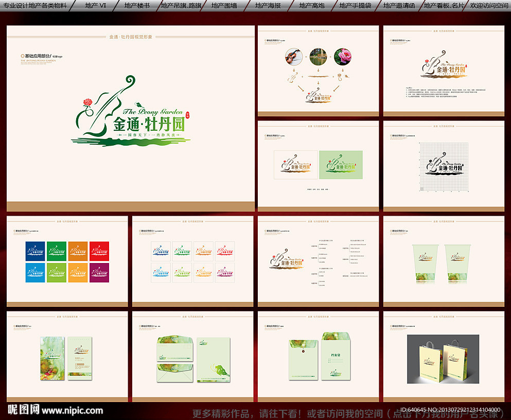Click the light green logo on white tile
511x420 pixels.
pos(182,272)
